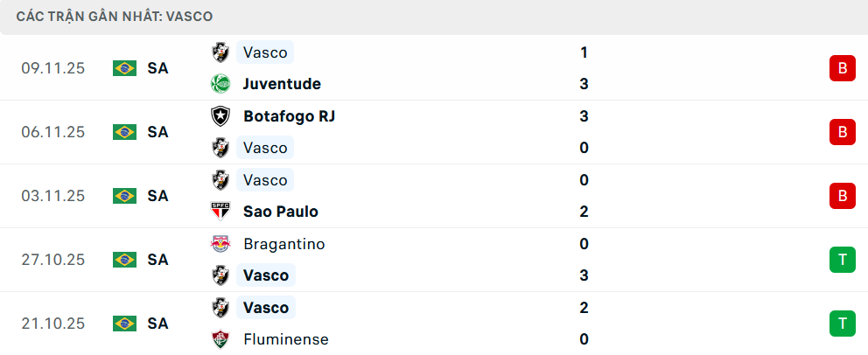Open the Juventude team link
The image size is (868, 355).
pos(282,84)
